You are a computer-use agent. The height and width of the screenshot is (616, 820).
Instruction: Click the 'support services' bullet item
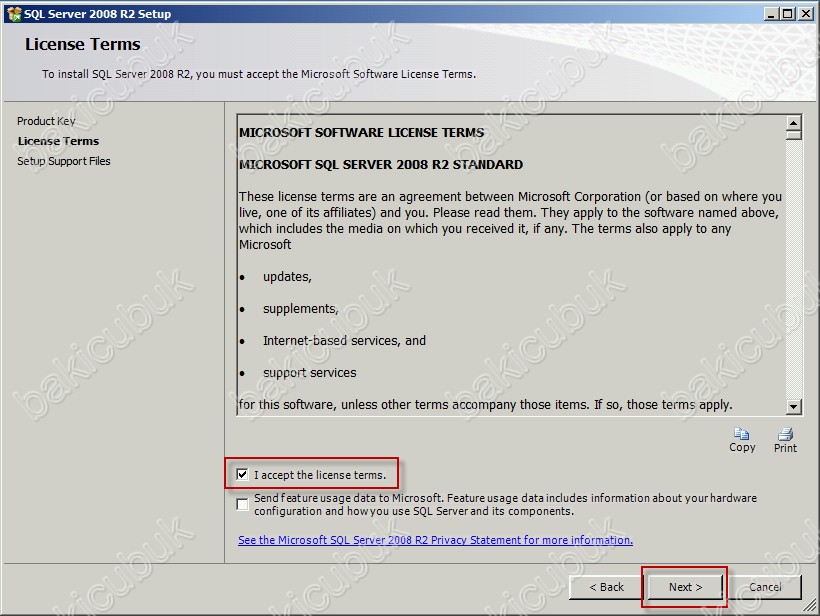tap(310, 372)
